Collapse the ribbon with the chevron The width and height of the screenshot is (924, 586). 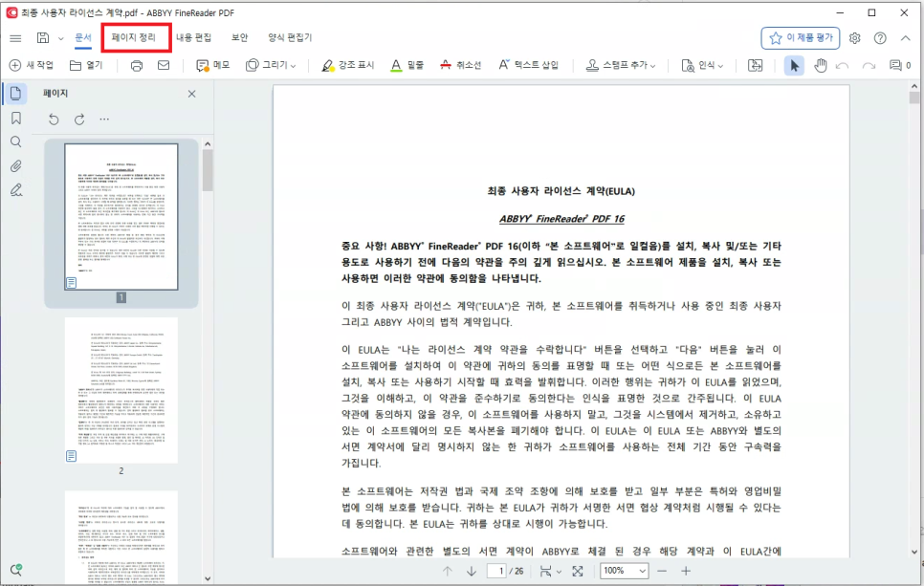tap(906, 38)
